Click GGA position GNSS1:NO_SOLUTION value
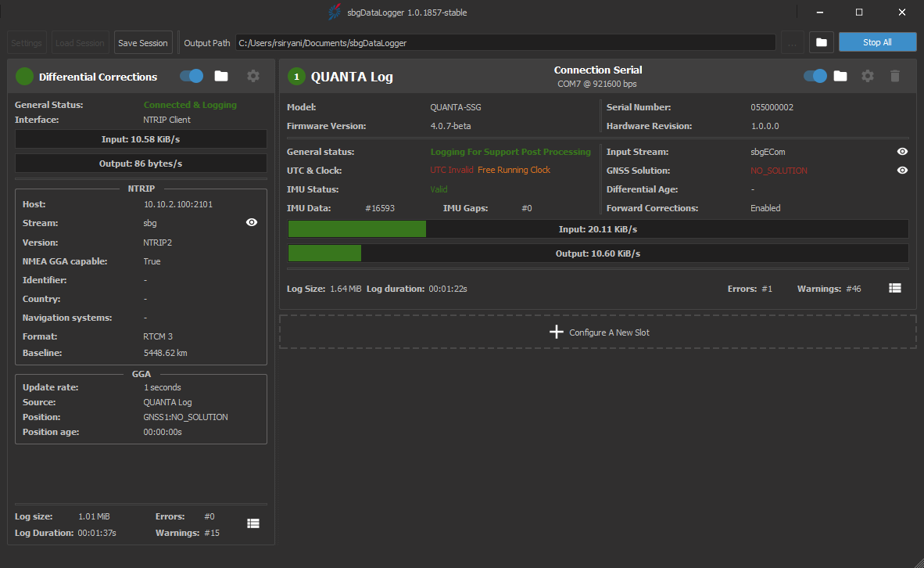The image size is (924, 568). pyautogui.click(x=185, y=417)
